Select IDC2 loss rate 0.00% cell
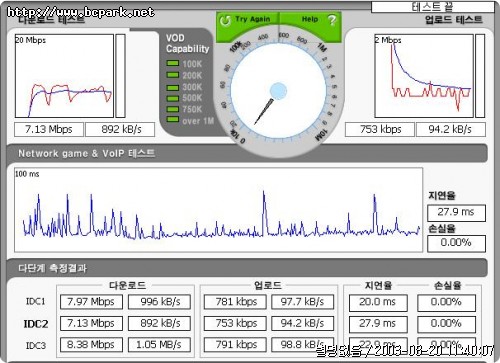500x363 pixels. point(446,324)
